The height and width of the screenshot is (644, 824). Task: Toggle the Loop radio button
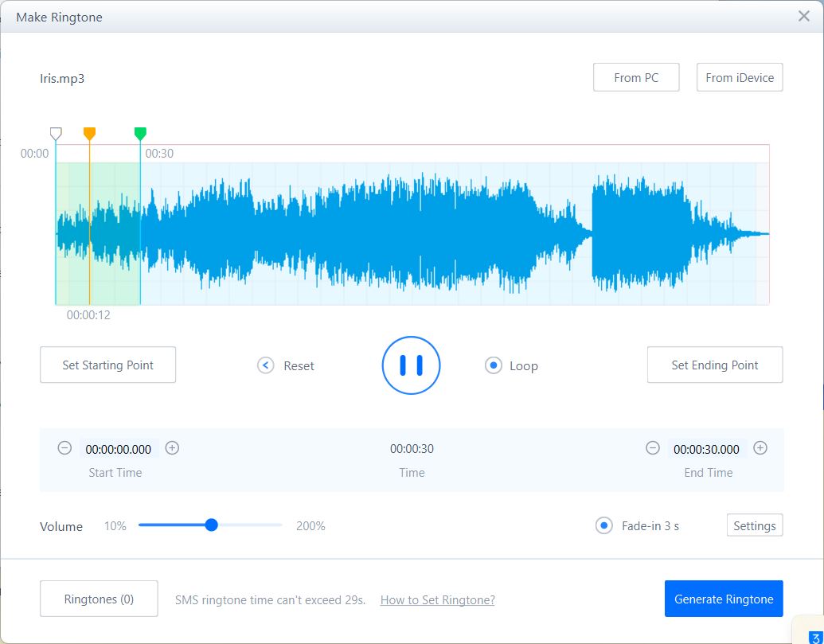[x=494, y=365]
